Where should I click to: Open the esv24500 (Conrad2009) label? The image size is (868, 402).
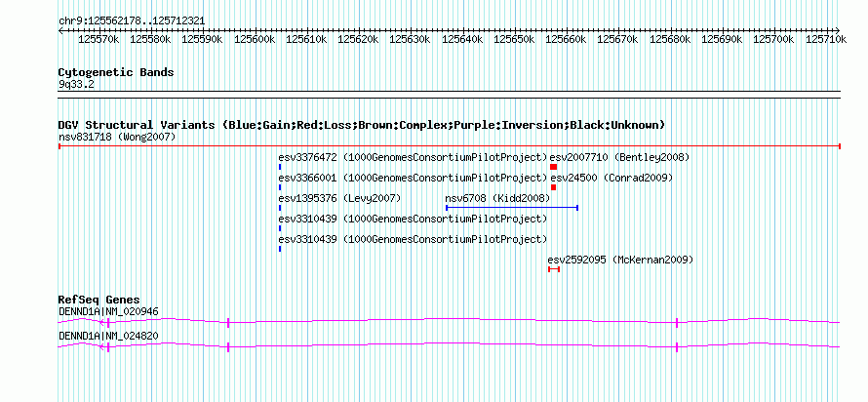(x=612, y=179)
